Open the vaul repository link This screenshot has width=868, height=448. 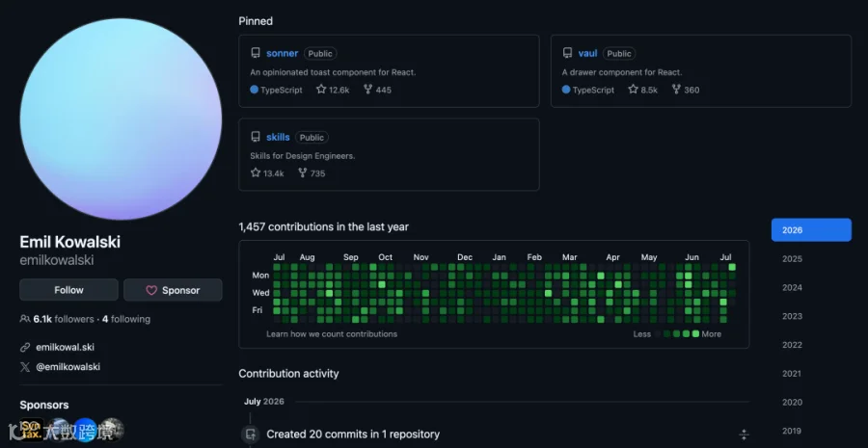tap(587, 54)
